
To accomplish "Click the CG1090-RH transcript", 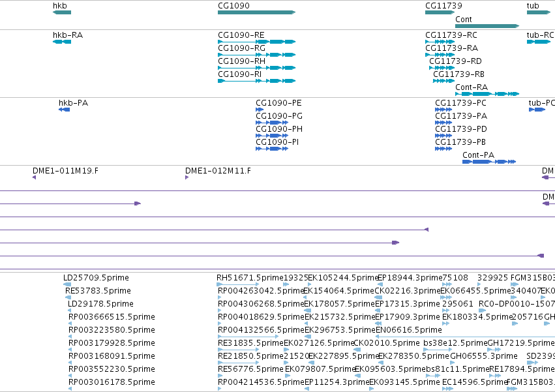I will 256,68.
